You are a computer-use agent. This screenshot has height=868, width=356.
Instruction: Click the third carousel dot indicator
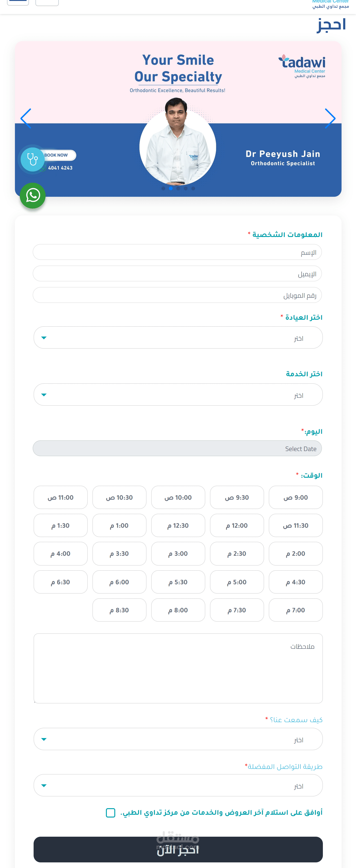(178, 189)
